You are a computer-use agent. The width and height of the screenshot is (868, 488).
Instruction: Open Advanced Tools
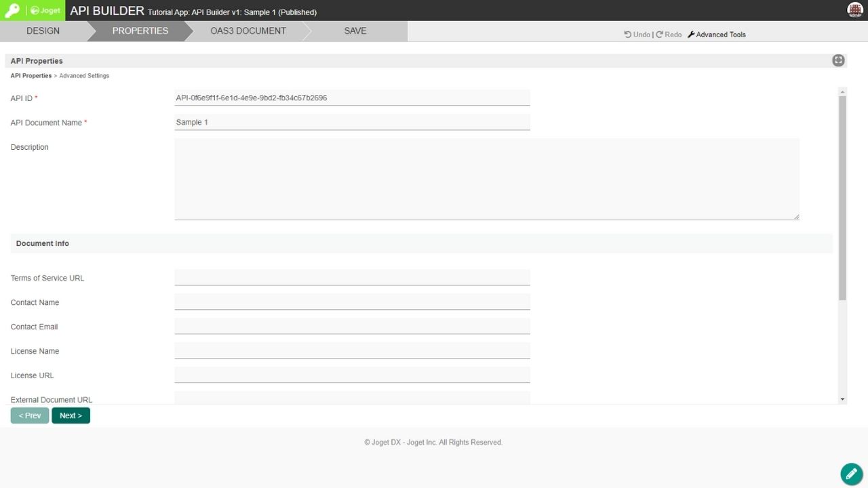[x=717, y=35]
